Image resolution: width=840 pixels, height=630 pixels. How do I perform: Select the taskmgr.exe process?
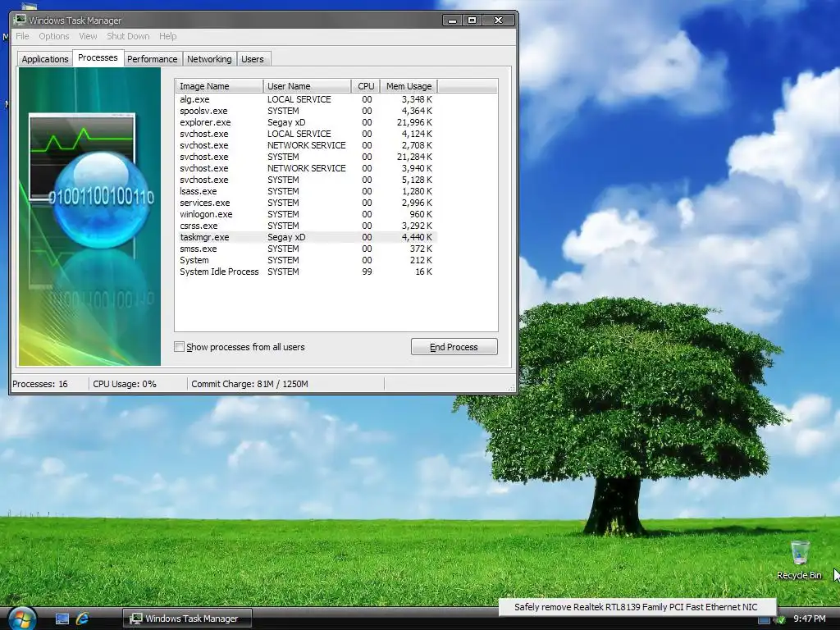[307, 237]
